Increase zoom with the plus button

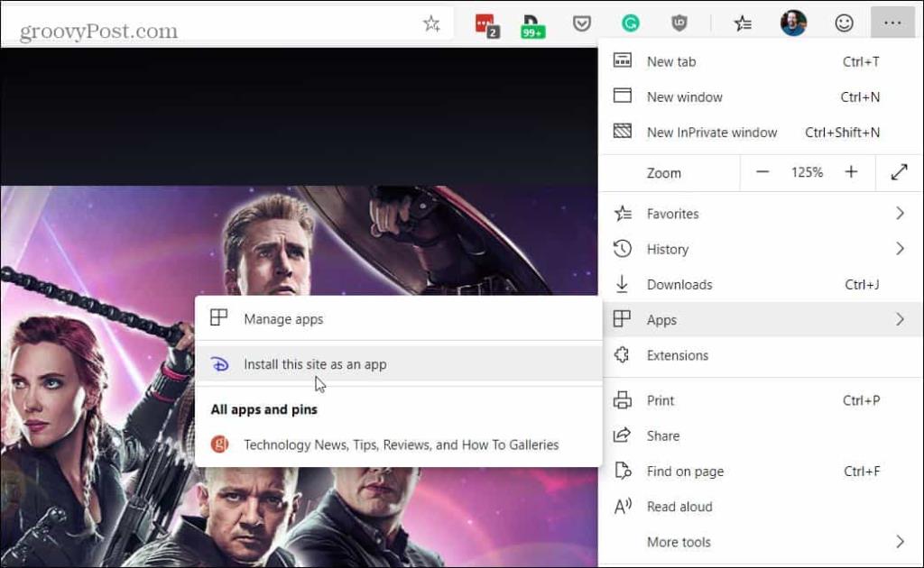(x=851, y=172)
